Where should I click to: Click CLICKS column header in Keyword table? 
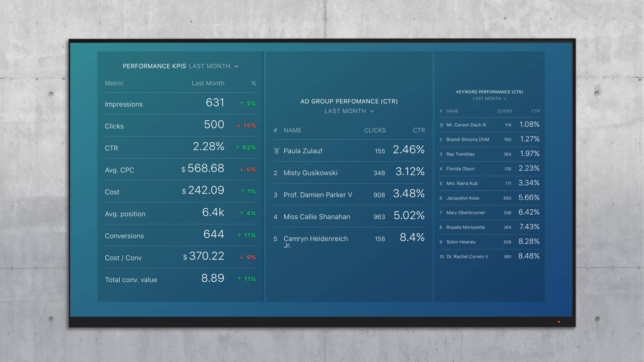coord(504,111)
